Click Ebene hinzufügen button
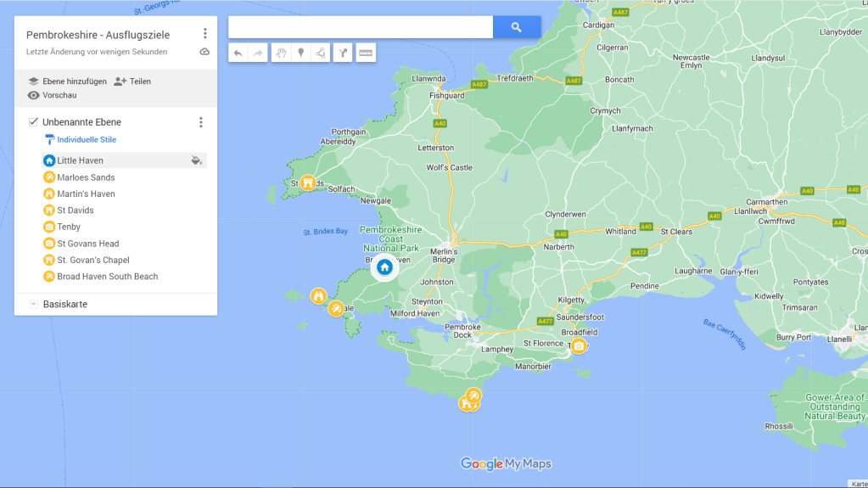 67,81
